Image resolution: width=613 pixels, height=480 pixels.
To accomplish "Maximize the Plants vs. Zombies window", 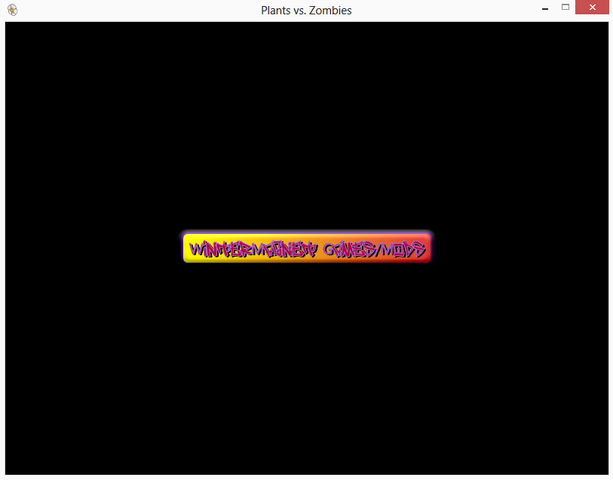I will tap(565, 7).
